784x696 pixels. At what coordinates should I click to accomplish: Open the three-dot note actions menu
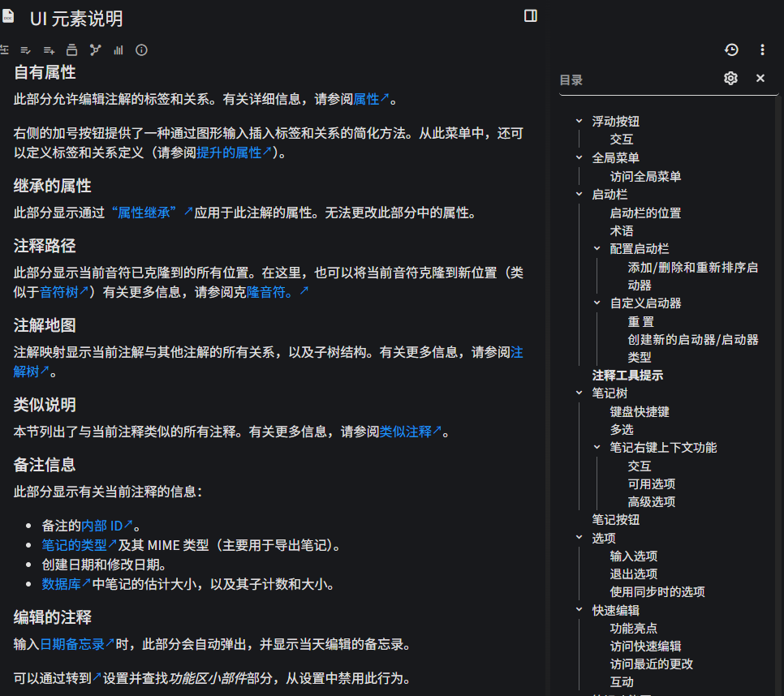click(x=762, y=50)
